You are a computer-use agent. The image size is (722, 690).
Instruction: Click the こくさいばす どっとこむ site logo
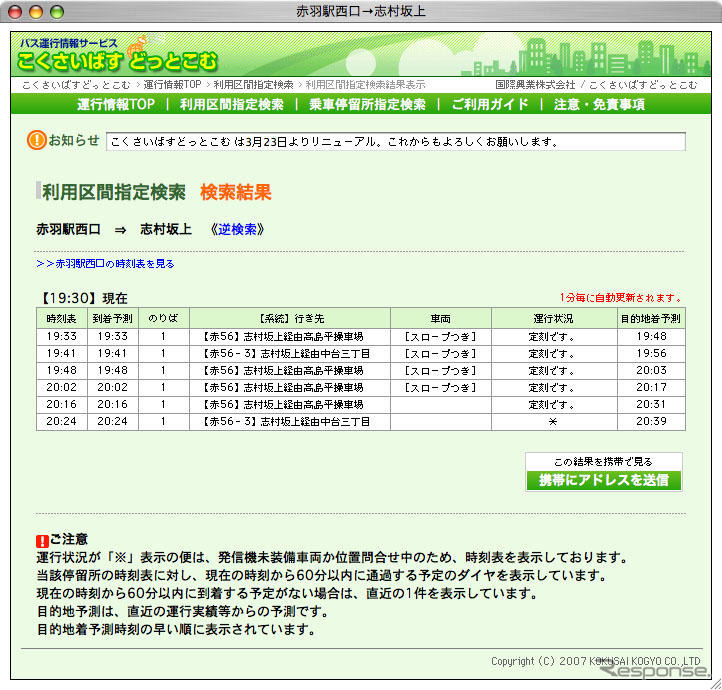click(116, 59)
